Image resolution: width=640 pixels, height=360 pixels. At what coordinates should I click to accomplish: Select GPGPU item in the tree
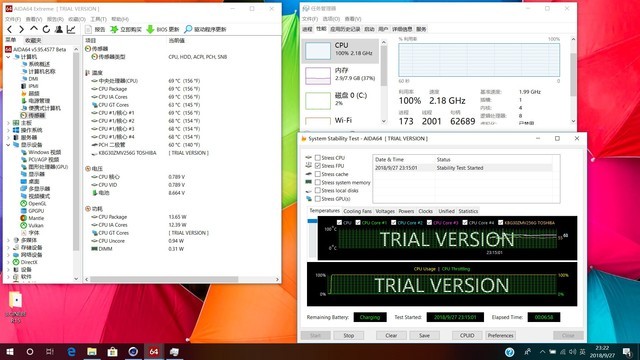tap(32, 211)
